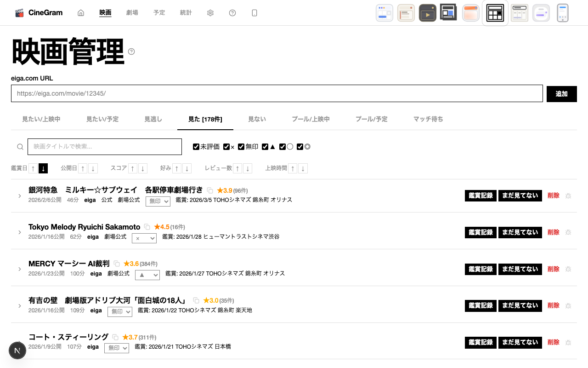Toggle the 無印 filter checkbox
588x368 pixels.
(241, 147)
